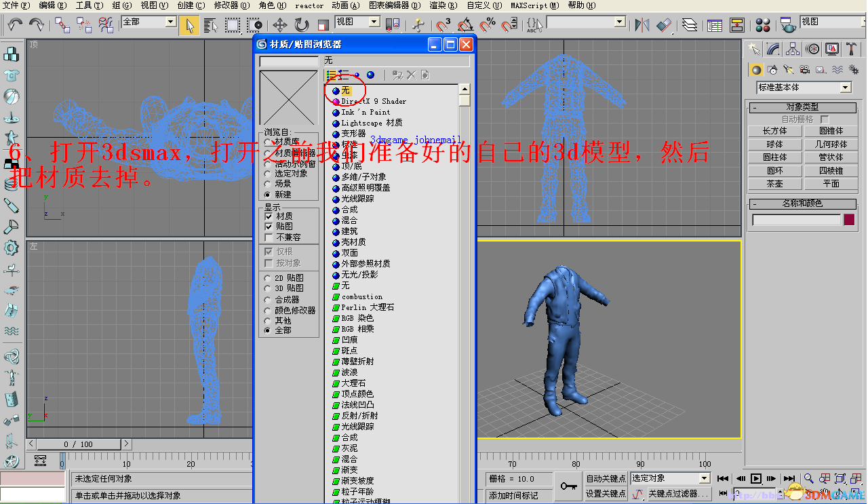868x504 pixels.
Task: Open the Material Editor spheres icon
Action: tap(763, 25)
